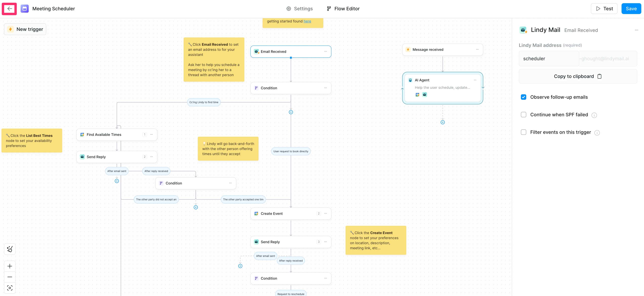
Task: Check Filter events on this trigger
Action: (x=523, y=132)
